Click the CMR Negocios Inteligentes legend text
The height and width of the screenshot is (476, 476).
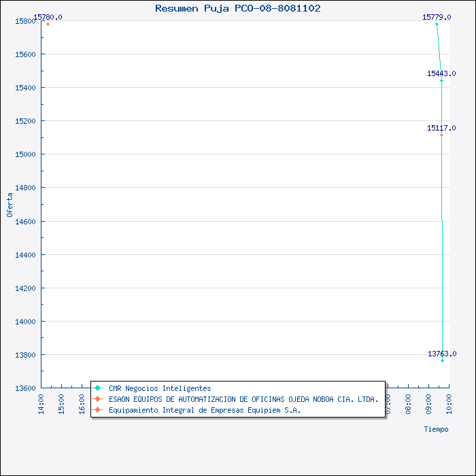(160, 388)
